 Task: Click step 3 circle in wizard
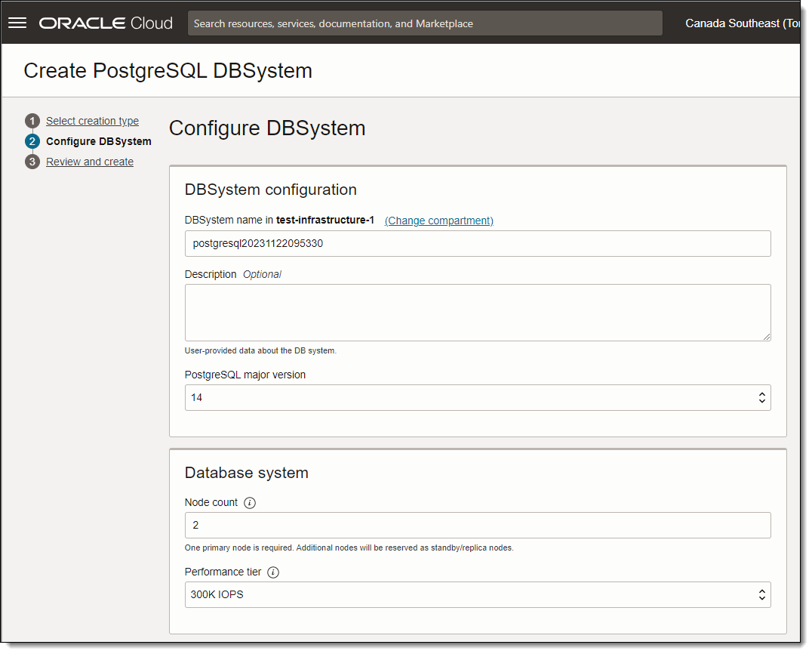32,162
